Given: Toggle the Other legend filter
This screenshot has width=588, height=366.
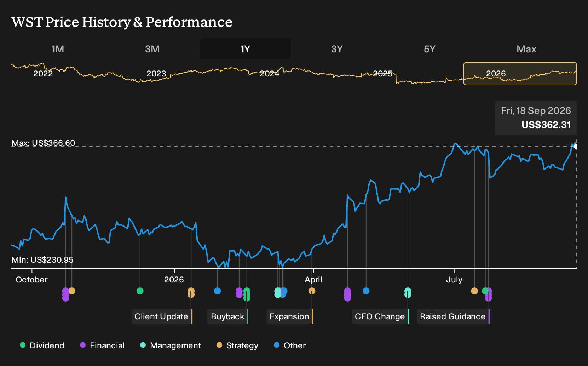Looking at the screenshot, I should click(290, 345).
